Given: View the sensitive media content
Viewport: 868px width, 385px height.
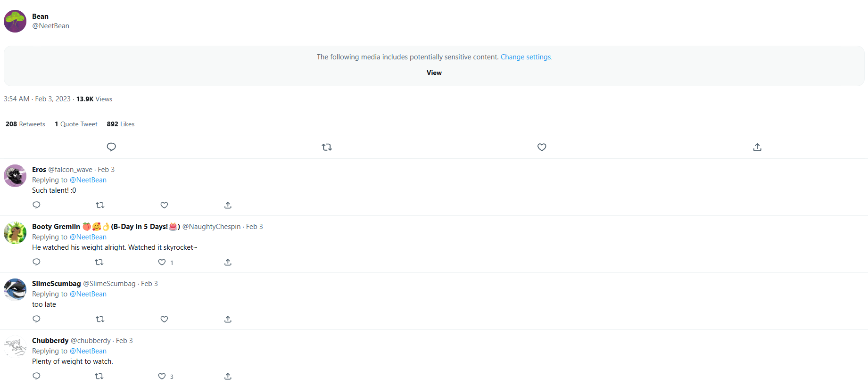Looking at the screenshot, I should [x=434, y=73].
